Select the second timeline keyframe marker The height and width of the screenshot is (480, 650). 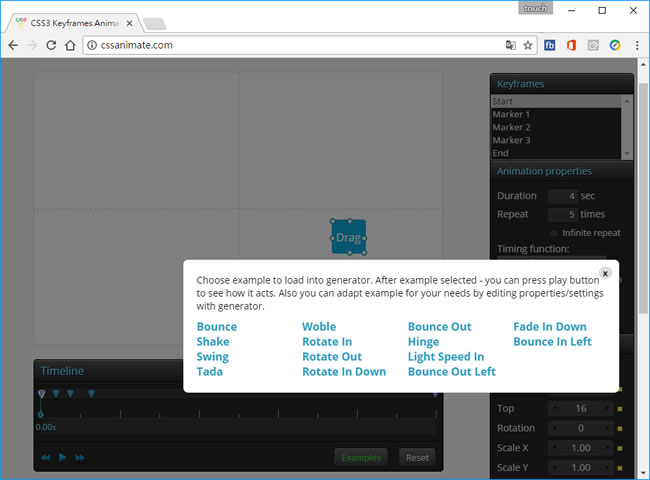click(56, 393)
